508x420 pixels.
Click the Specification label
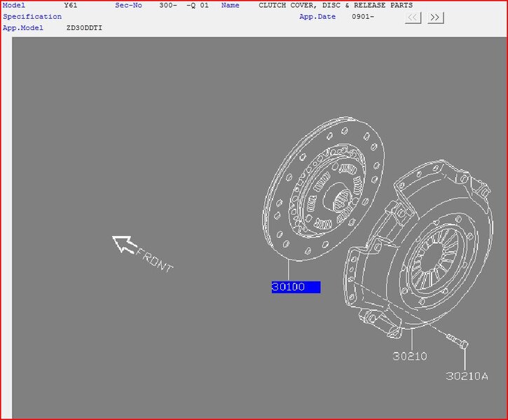pyautogui.click(x=32, y=17)
